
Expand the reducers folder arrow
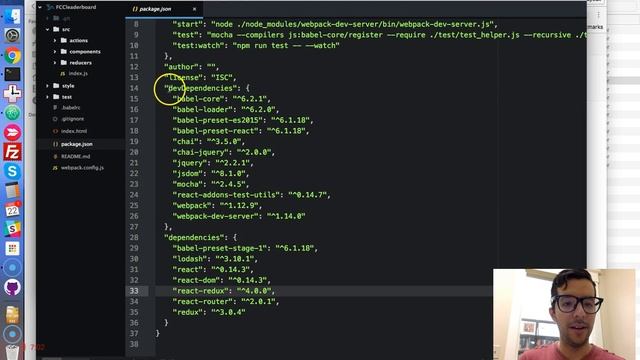click(55, 62)
